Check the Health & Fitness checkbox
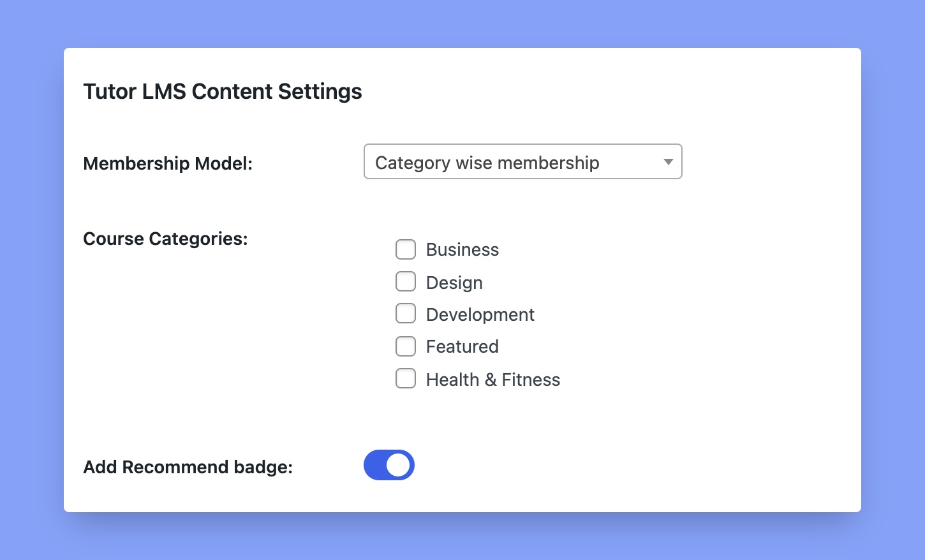Image resolution: width=925 pixels, height=560 pixels. point(406,378)
